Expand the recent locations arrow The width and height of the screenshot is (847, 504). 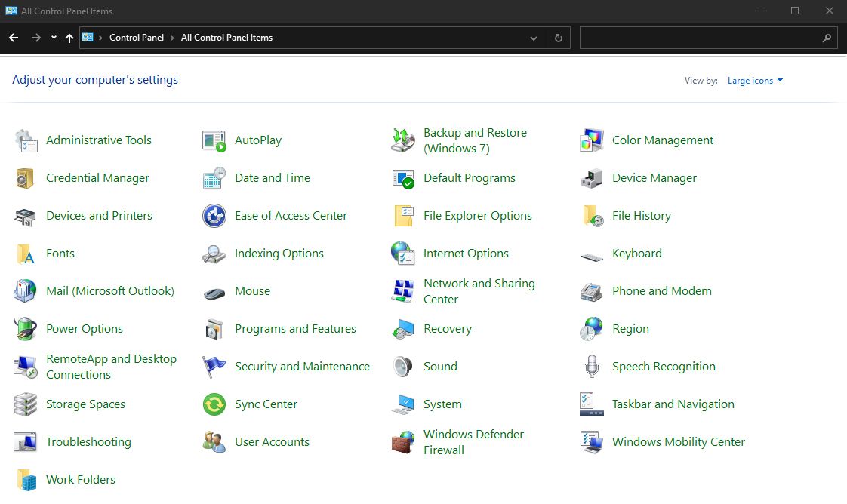coord(54,38)
